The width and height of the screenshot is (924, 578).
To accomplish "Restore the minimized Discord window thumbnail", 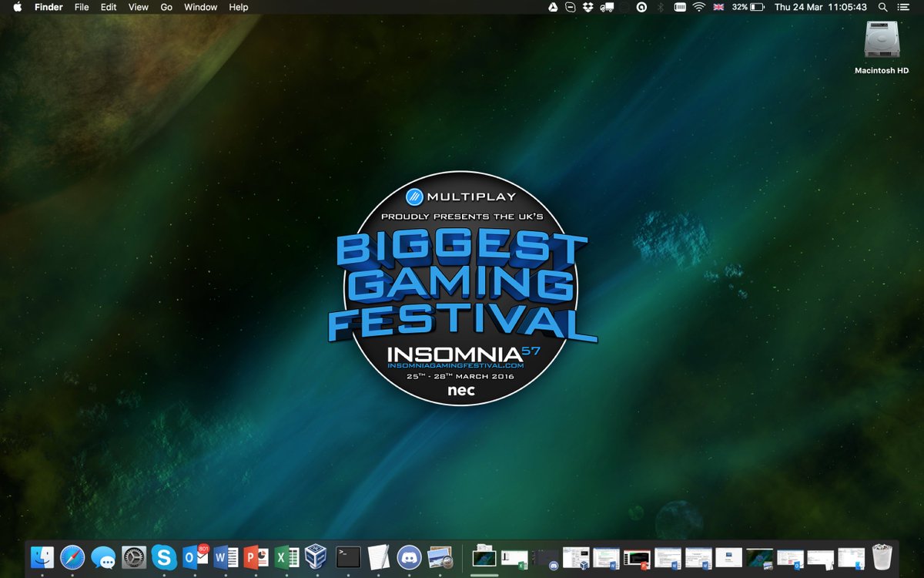I will tap(545, 558).
